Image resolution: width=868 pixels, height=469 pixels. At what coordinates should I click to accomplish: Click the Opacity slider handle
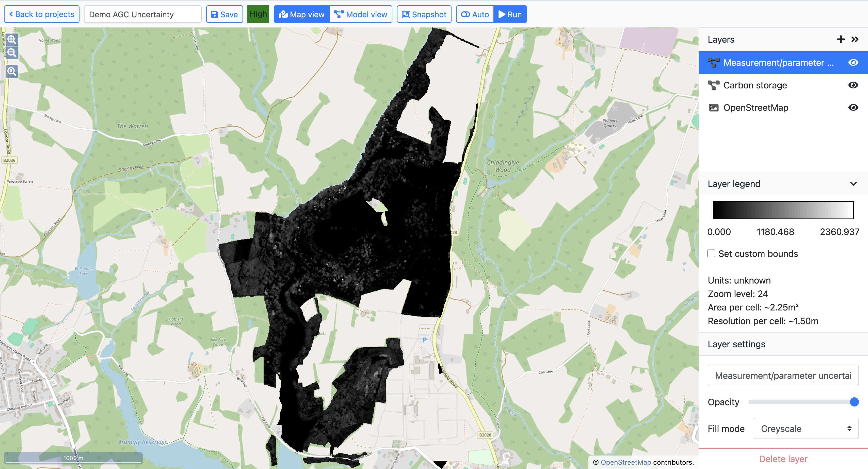[x=854, y=402]
